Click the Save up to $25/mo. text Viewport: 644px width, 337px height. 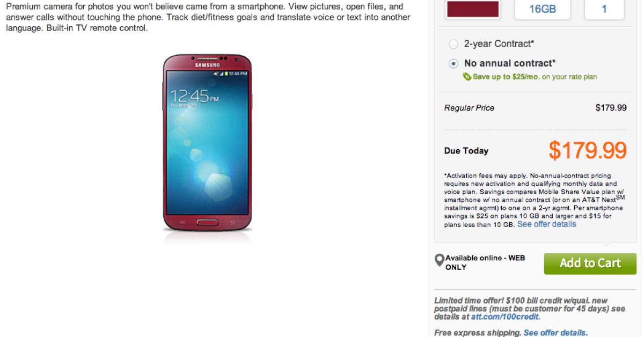coord(506,77)
